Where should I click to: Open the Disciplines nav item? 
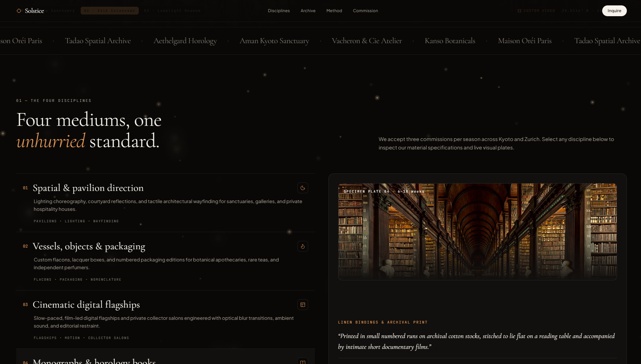click(x=279, y=11)
